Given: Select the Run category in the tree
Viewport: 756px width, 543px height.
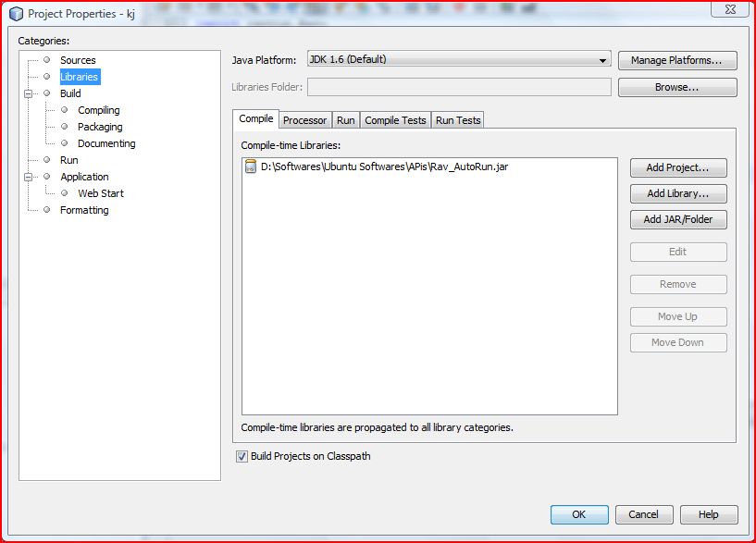Looking at the screenshot, I should [69, 160].
